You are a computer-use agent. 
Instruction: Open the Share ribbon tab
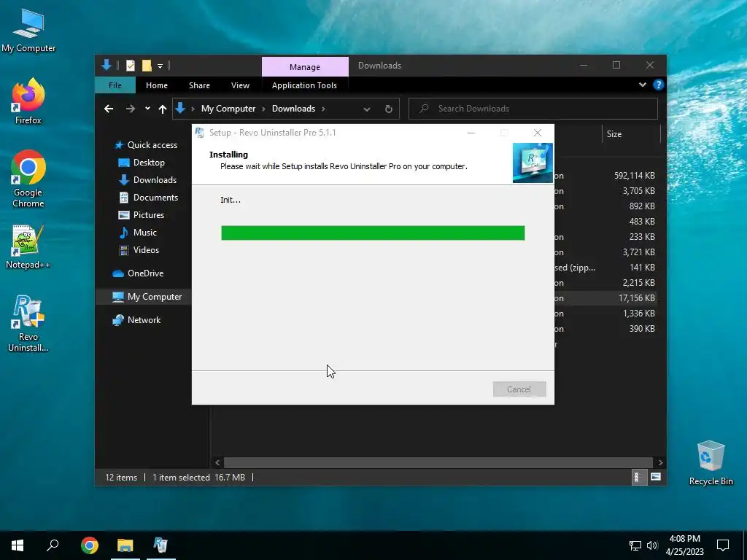click(x=199, y=85)
